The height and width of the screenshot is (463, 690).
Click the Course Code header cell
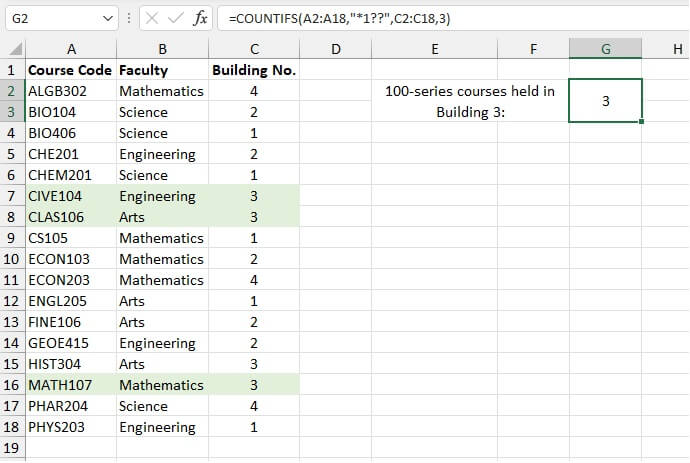(71, 70)
